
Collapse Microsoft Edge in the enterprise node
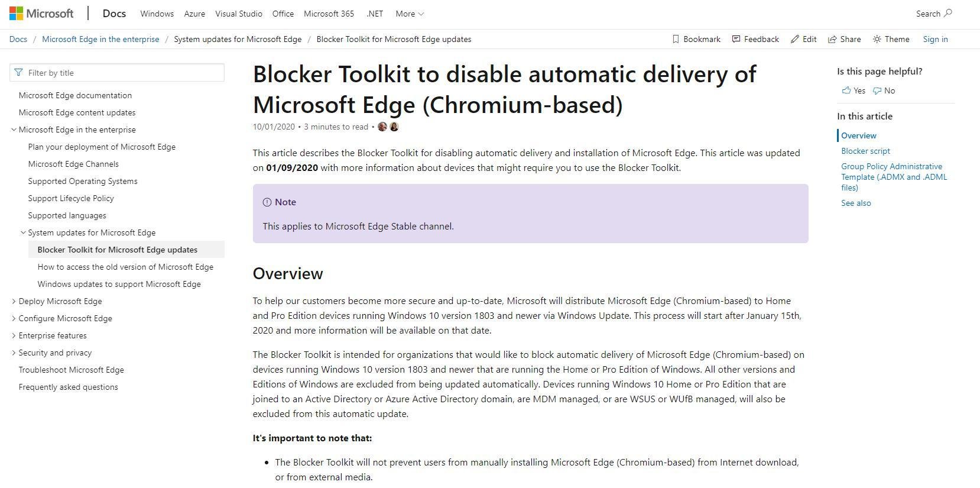14,130
